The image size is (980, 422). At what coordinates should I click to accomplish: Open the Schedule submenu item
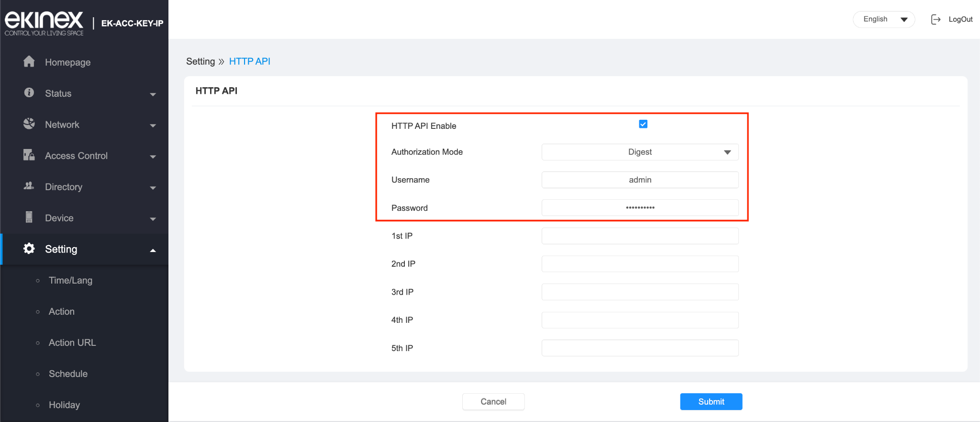point(68,374)
